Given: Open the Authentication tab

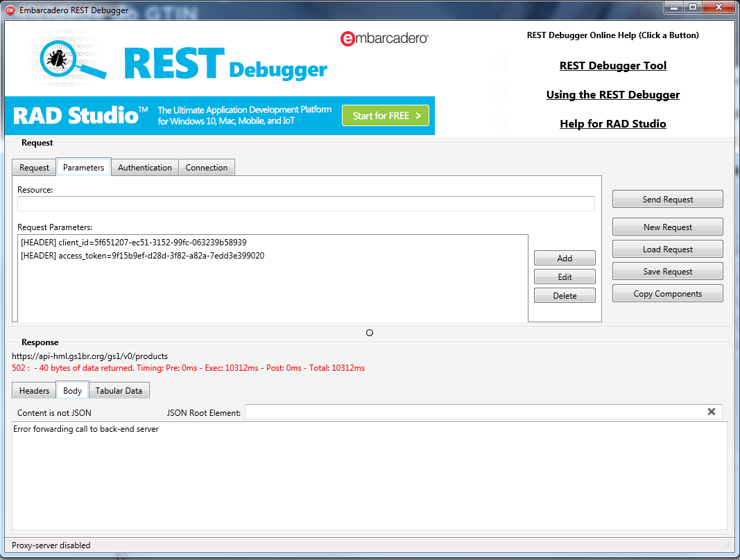Looking at the screenshot, I should (144, 168).
